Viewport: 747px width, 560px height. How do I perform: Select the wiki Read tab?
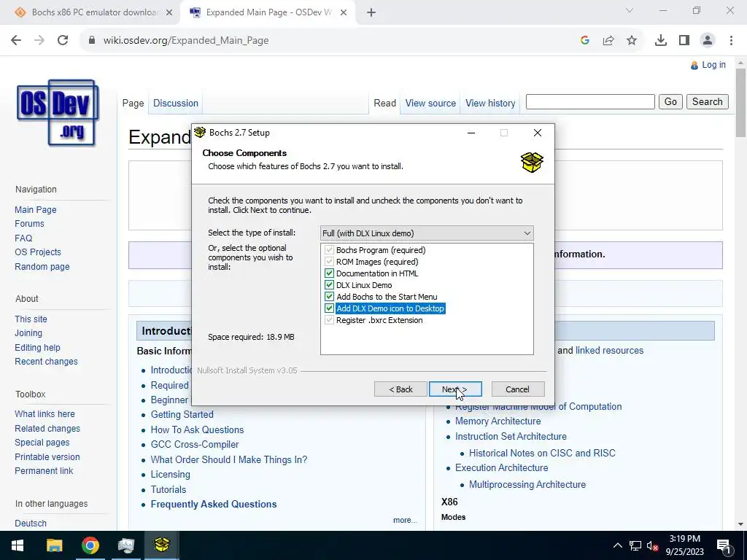coord(384,104)
